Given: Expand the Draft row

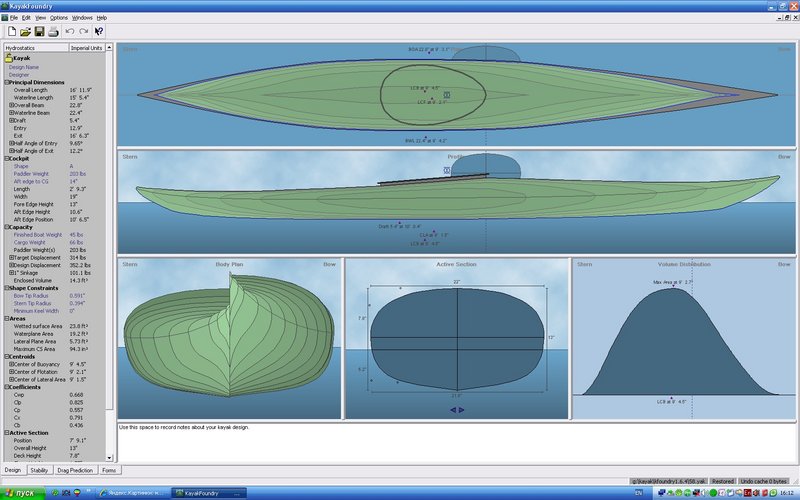Looking at the screenshot, I should pyautogui.click(x=11, y=120).
